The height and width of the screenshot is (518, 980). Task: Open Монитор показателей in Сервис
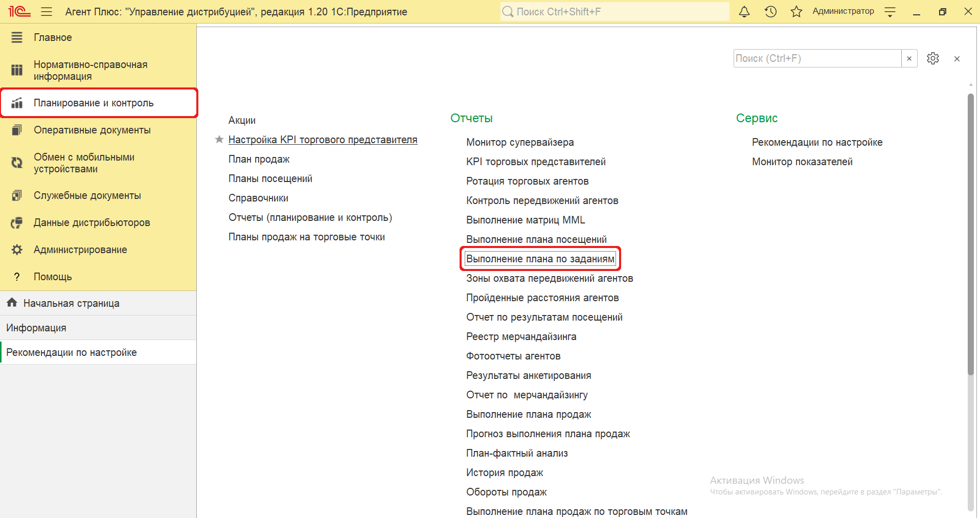802,162
